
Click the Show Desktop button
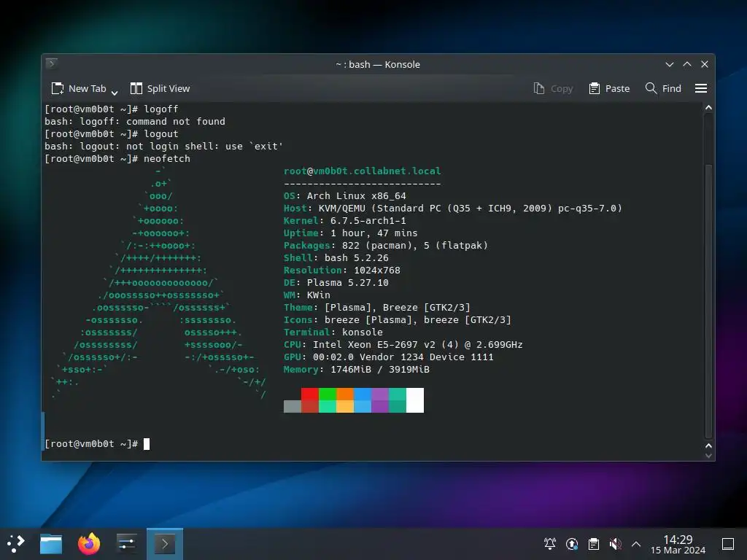pyautogui.click(x=728, y=544)
